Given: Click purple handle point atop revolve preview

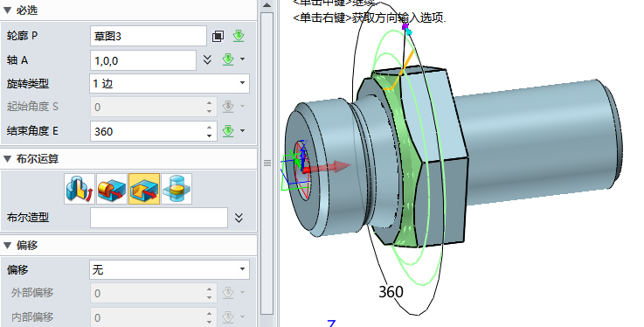Looking at the screenshot, I should tap(405, 27).
